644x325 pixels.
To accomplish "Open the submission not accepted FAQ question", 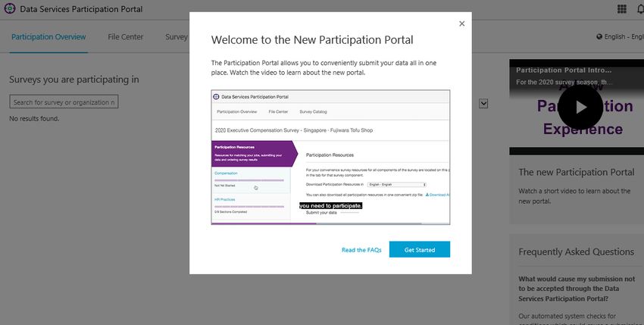I will 577,289.
